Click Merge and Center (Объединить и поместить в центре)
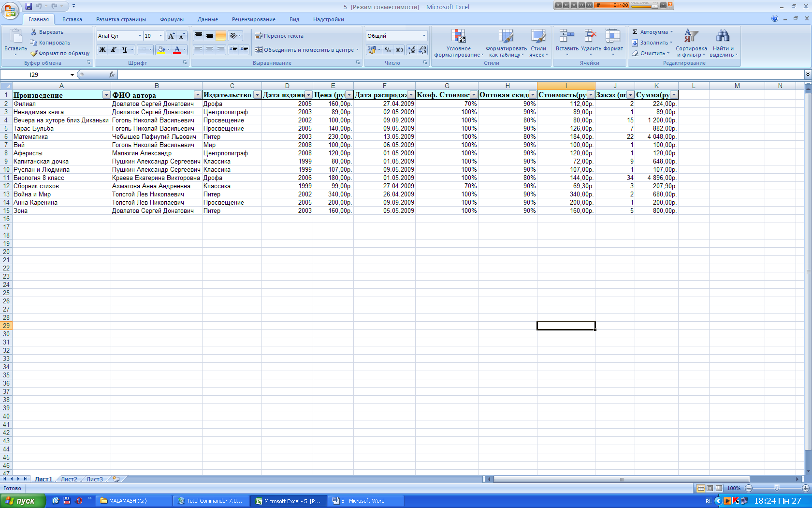The width and height of the screenshot is (812, 508). pyautogui.click(x=306, y=50)
